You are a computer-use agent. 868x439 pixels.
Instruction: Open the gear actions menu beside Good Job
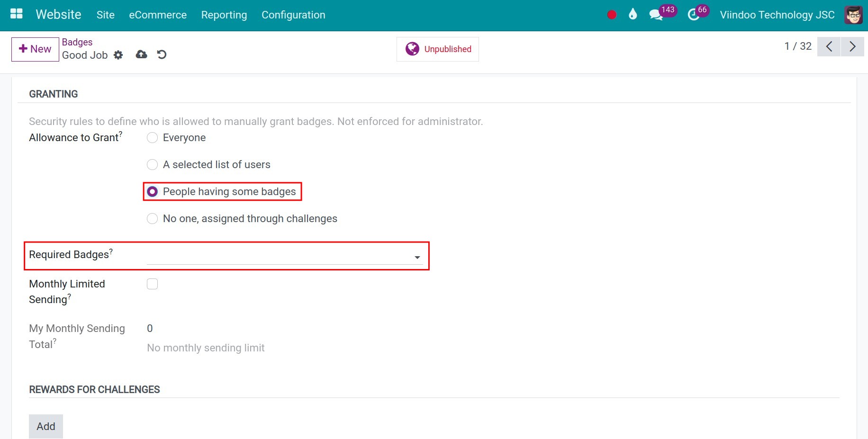[118, 55]
